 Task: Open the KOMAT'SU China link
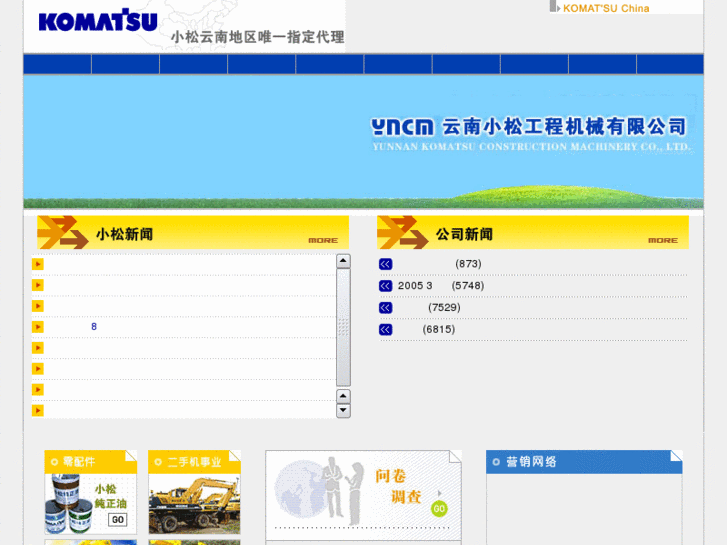coord(606,8)
